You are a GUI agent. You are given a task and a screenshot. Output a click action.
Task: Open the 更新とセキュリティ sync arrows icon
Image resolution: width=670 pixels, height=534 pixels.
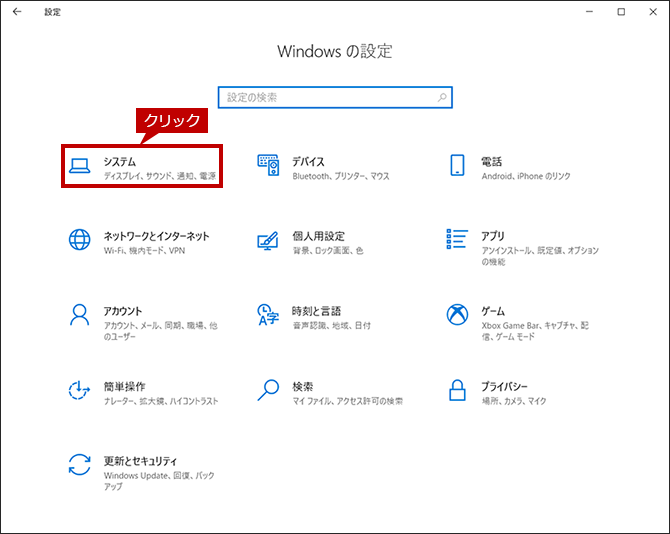tap(79, 465)
